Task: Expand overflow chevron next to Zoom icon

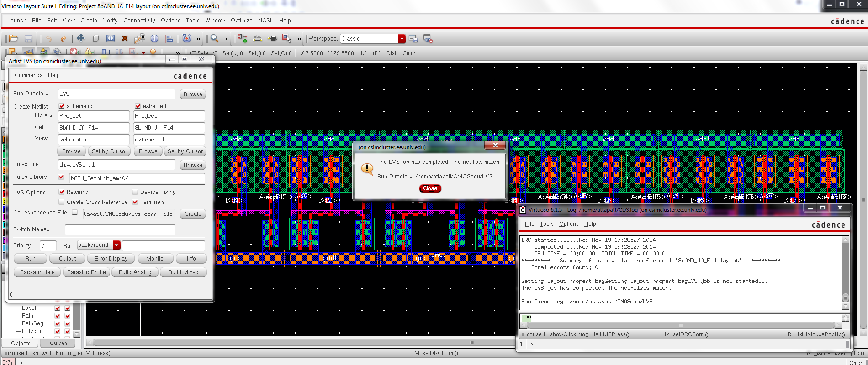Action: (227, 39)
